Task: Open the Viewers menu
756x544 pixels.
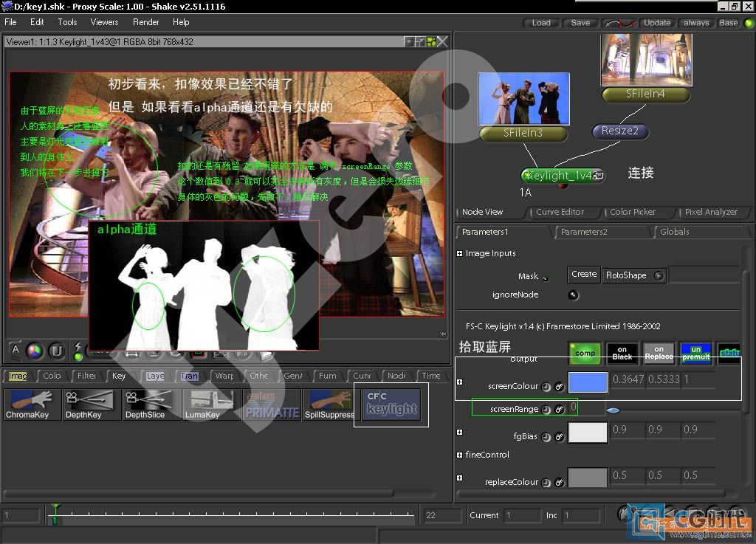Action: point(104,22)
